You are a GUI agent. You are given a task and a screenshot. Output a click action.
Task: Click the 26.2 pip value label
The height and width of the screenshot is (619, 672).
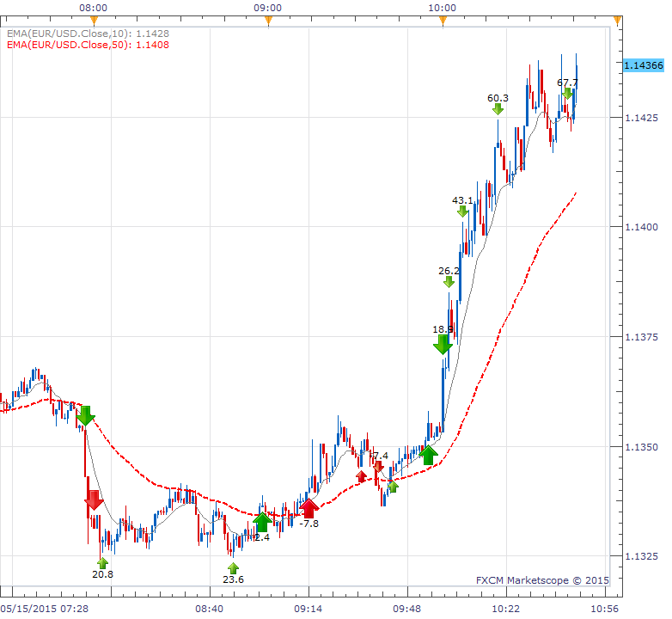coord(449,271)
